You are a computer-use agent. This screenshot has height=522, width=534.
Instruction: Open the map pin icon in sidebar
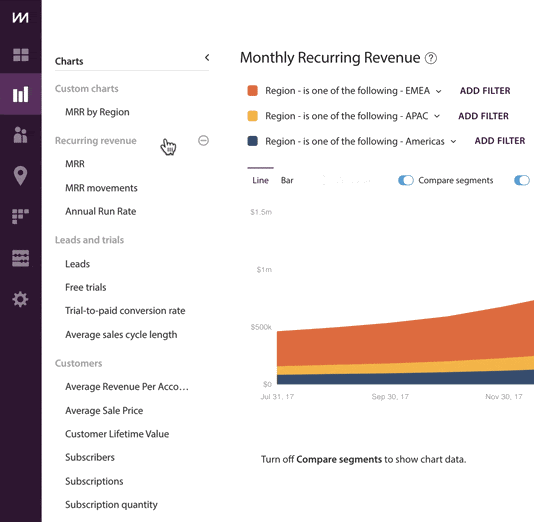click(20, 176)
